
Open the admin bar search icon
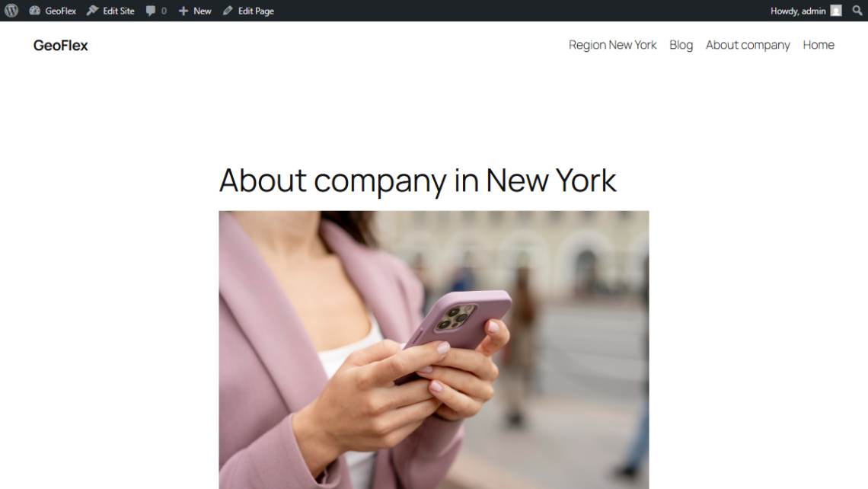857,11
